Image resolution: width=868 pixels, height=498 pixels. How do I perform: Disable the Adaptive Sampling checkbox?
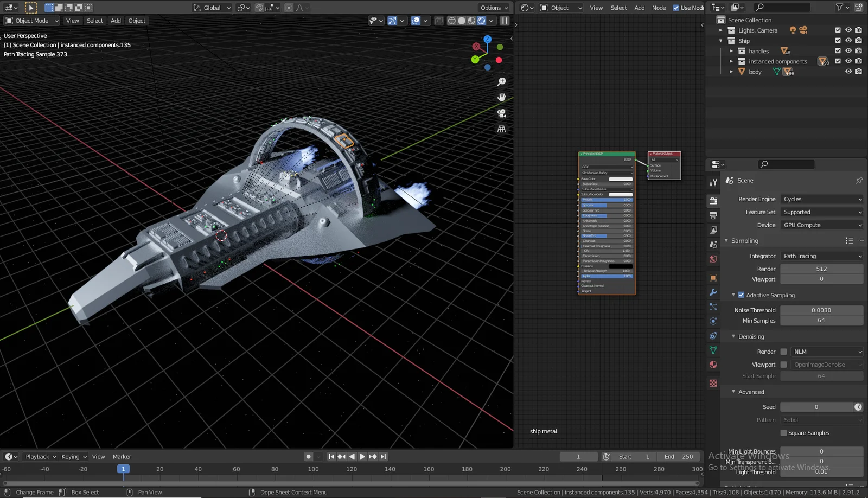pos(741,295)
